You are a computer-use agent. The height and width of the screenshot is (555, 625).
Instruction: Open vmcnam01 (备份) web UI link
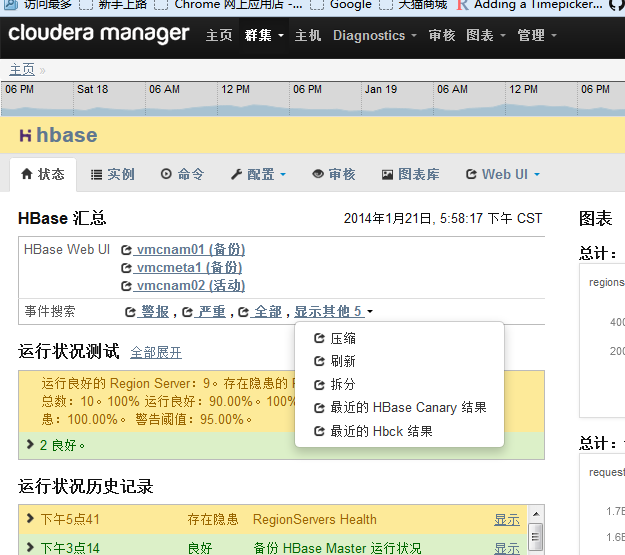pos(189,250)
